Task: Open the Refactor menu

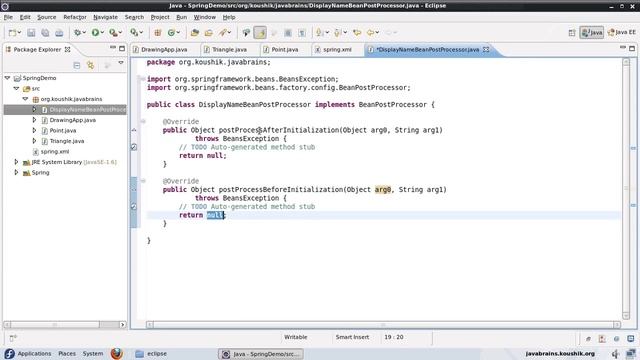Action: point(75,17)
